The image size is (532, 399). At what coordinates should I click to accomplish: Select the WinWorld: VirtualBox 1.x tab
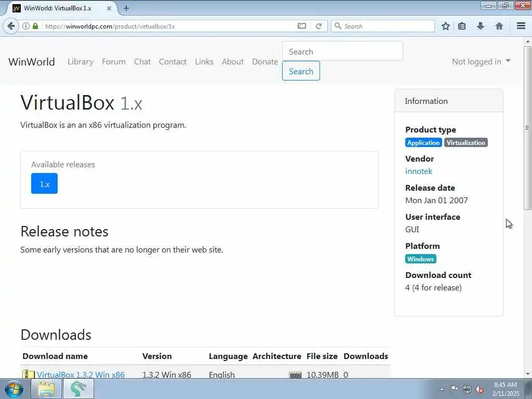(61, 8)
